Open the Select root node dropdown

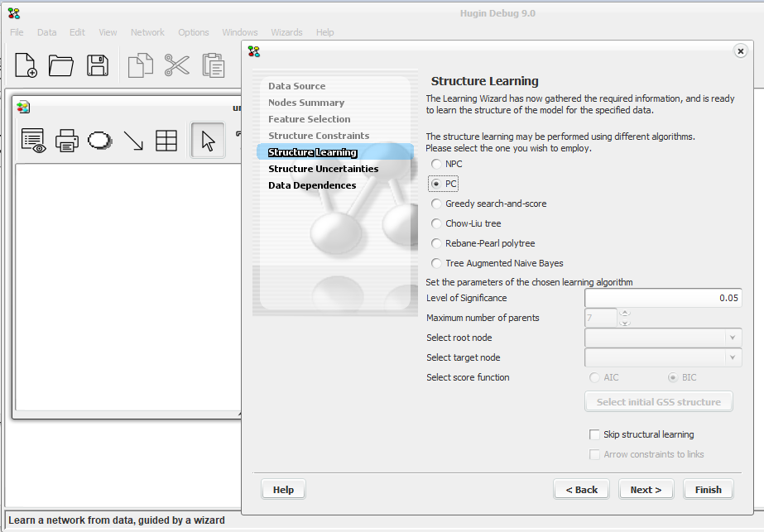tap(732, 338)
